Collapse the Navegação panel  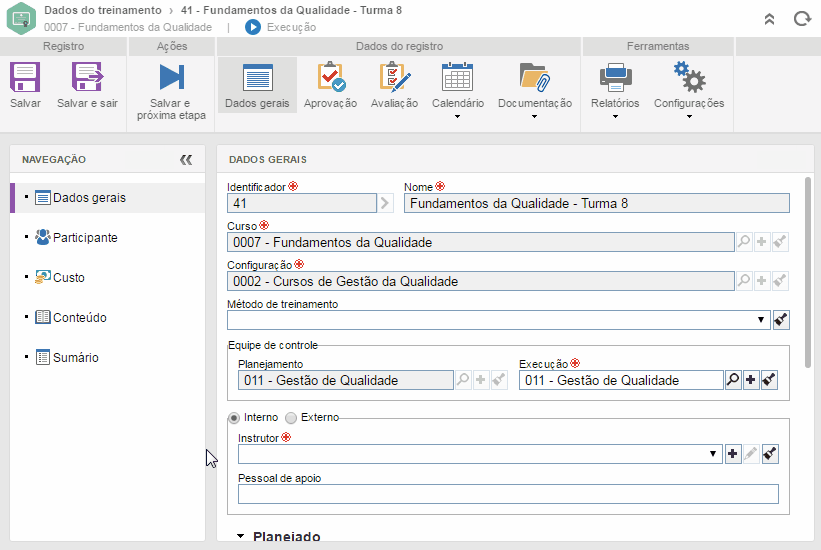pyautogui.click(x=186, y=159)
